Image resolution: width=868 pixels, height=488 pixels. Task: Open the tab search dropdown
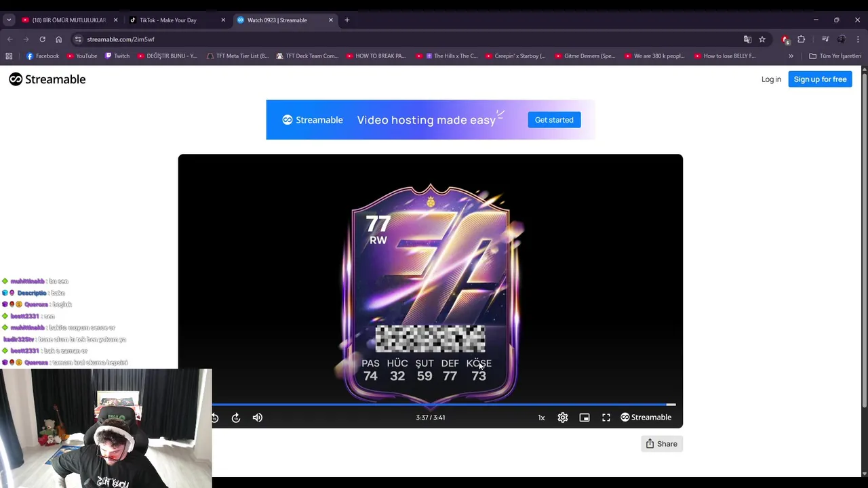point(9,20)
